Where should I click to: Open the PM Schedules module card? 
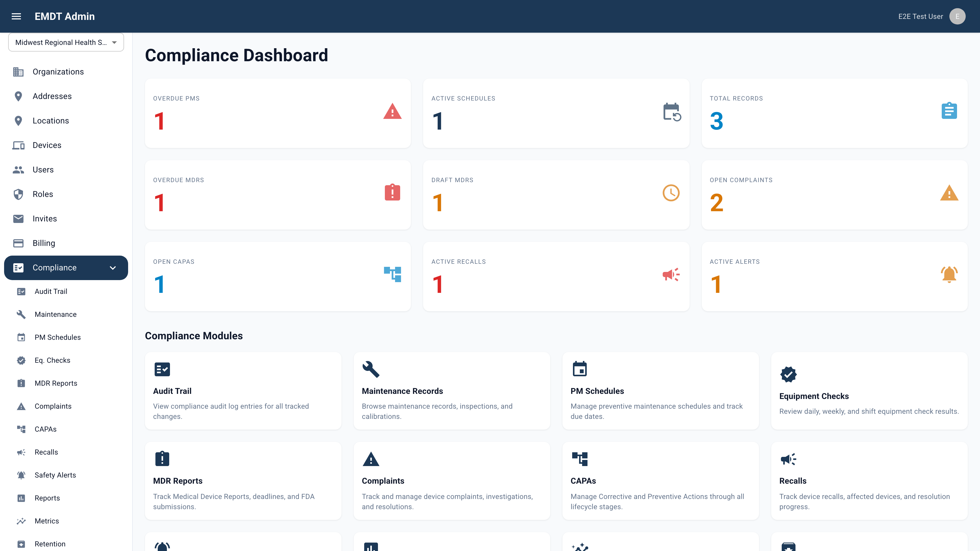pos(660,391)
